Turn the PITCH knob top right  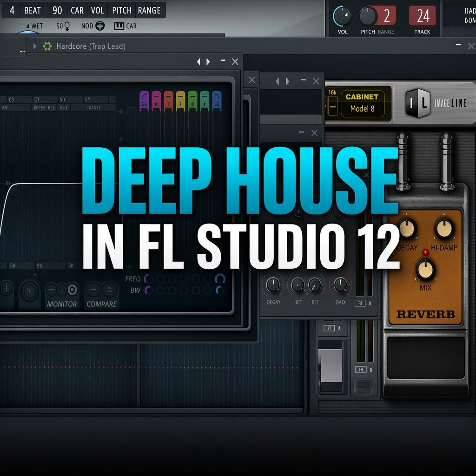pyautogui.click(x=368, y=16)
